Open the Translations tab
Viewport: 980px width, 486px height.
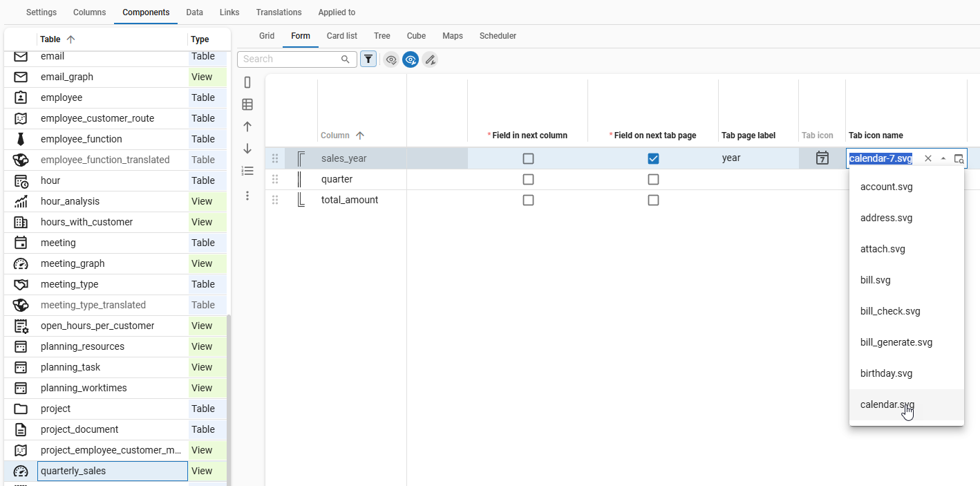pyautogui.click(x=279, y=12)
